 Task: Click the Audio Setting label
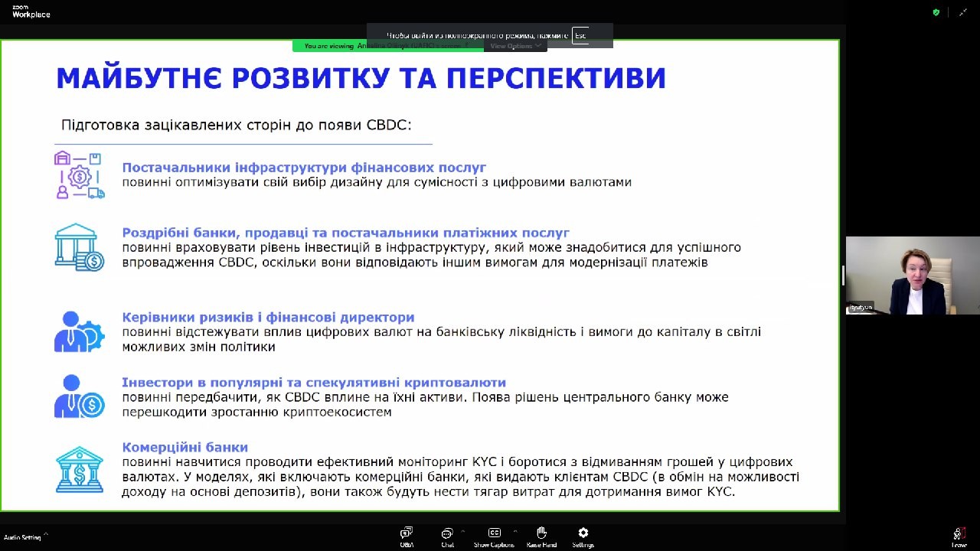(x=22, y=537)
